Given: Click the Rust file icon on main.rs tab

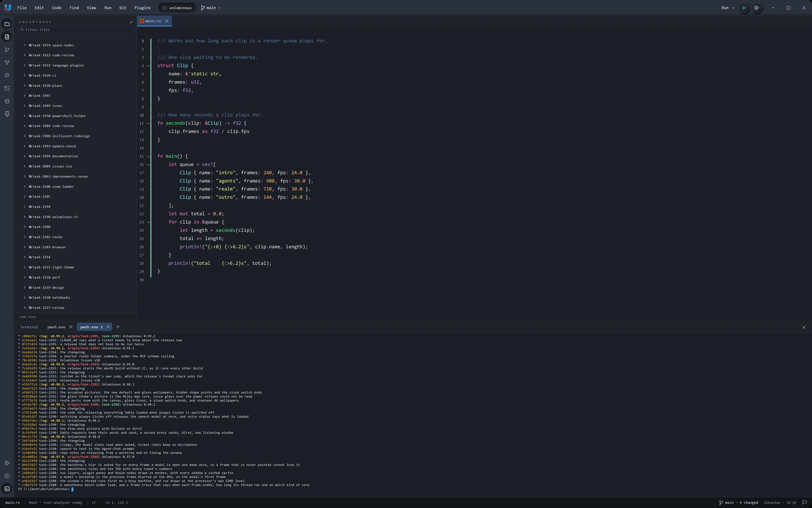Looking at the screenshot, I should point(142,21).
